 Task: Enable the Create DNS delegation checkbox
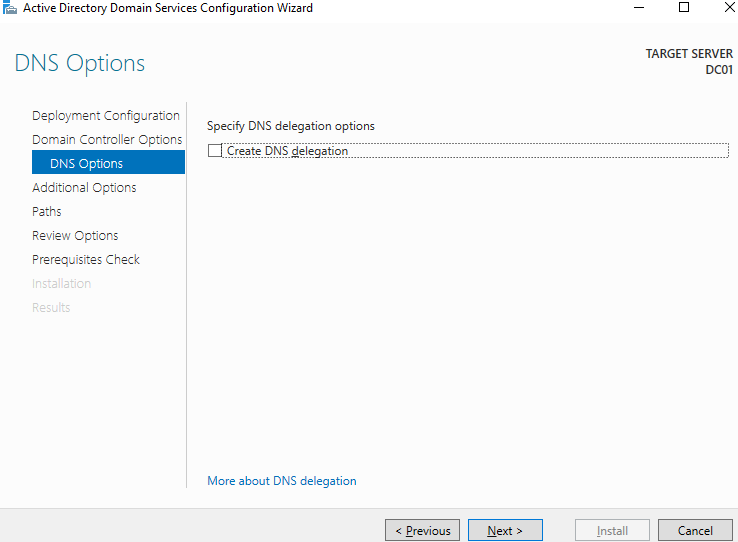point(215,151)
